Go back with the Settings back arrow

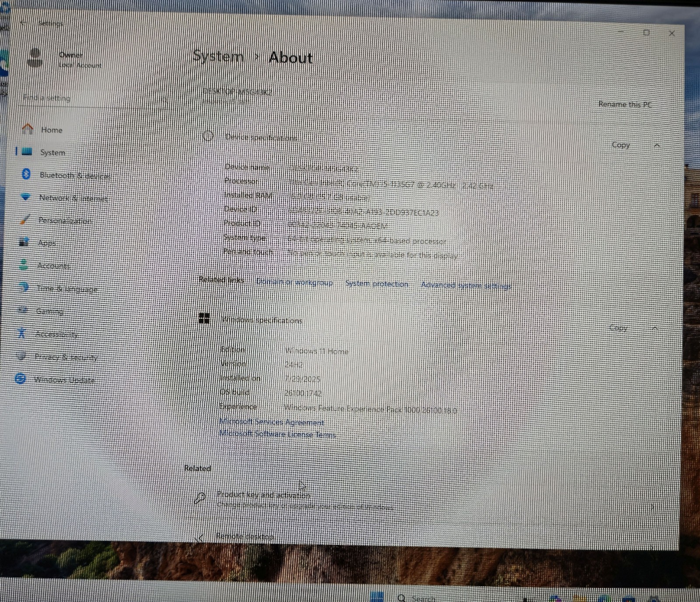tap(23, 22)
